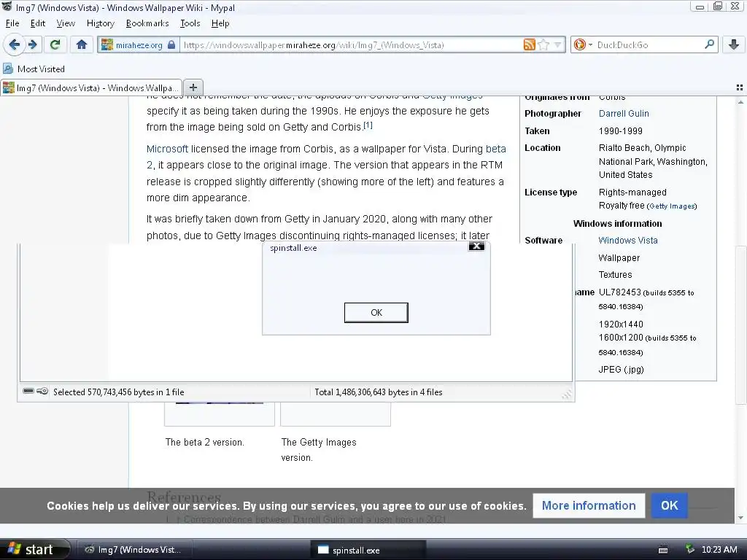Click the 10:23 AM clock
Screen dimensions: 747x560
pos(719,550)
